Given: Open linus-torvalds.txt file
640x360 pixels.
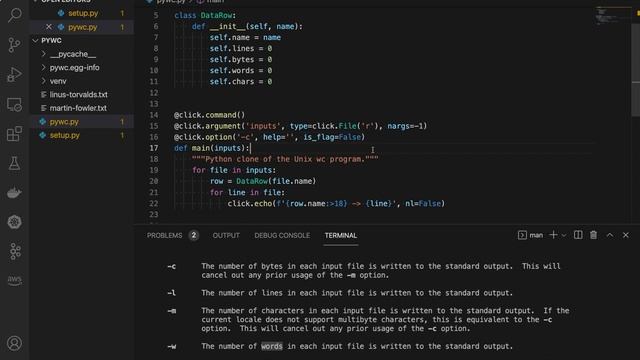Looking at the screenshot, I should [x=78, y=94].
